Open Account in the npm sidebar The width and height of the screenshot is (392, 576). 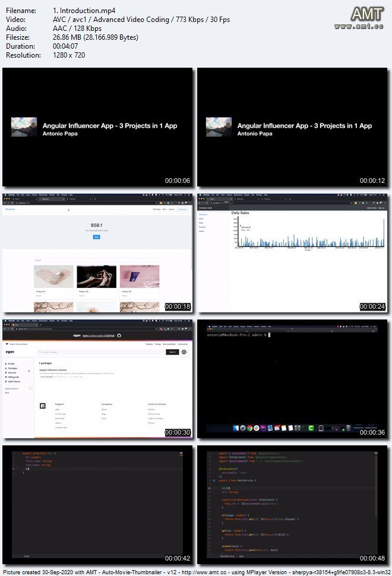11,372
